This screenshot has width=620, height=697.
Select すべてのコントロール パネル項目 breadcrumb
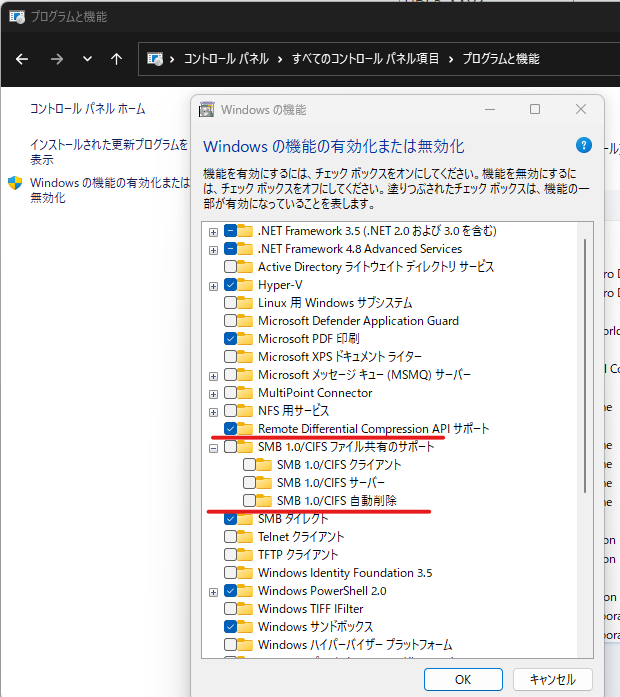(365, 59)
